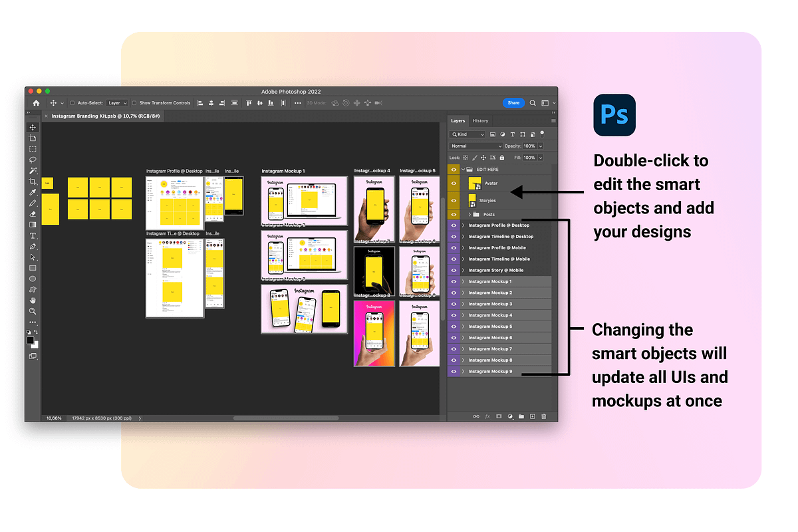Click the horizontal canvas scrollbar

[285, 418]
